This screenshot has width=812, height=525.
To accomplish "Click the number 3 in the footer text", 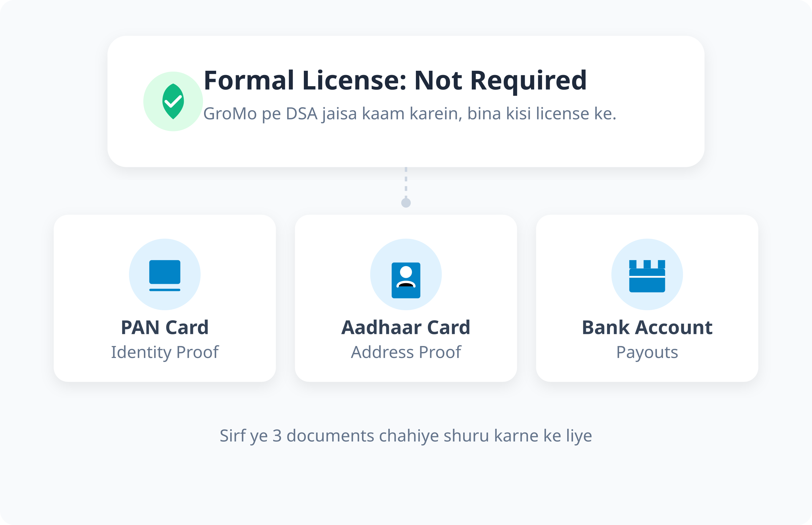I will click(277, 436).
